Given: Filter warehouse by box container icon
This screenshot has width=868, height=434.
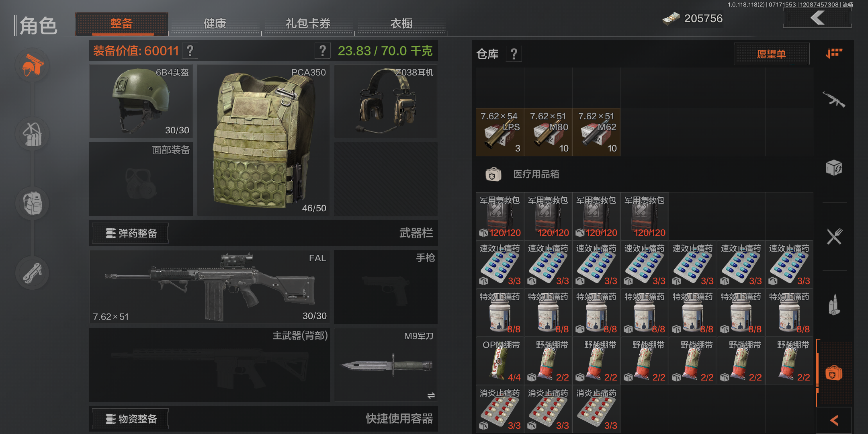Looking at the screenshot, I should coord(834,168).
